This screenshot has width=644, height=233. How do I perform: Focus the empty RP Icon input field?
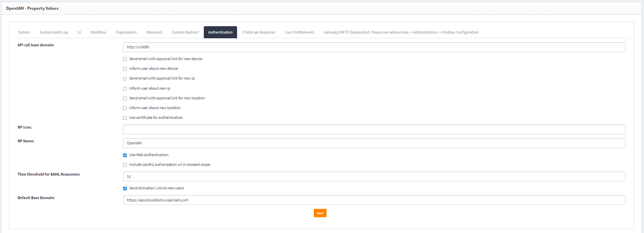(374, 130)
